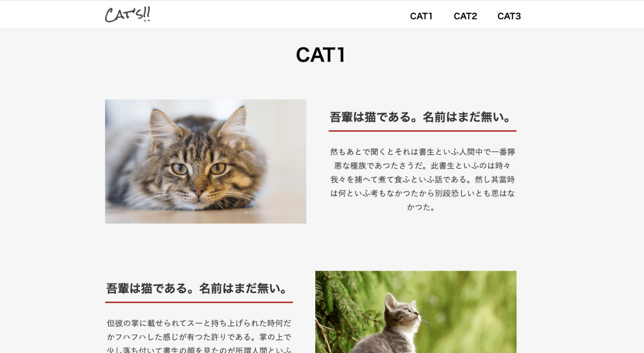Click the text line starting 但彼の掌に載せられて
The height and width of the screenshot is (353, 644).
(199, 323)
